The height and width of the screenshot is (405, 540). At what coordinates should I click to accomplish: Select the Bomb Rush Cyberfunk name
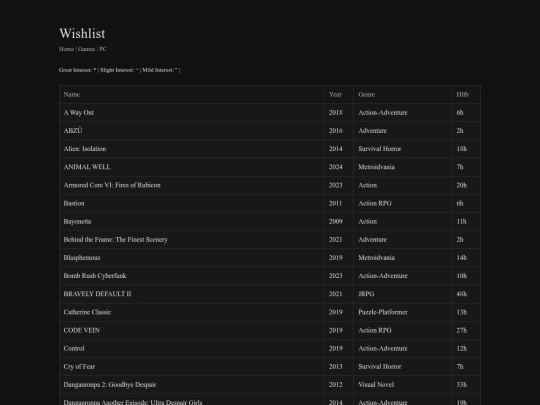(95, 276)
